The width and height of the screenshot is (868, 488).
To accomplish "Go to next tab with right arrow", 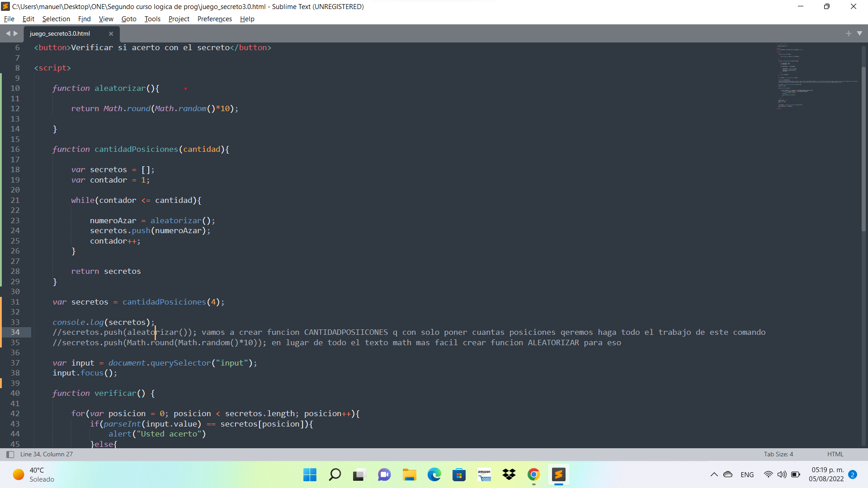I will click(x=16, y=33).
